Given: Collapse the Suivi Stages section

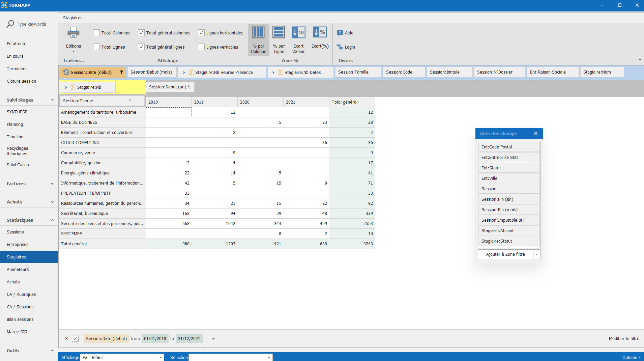Looking at the screenshot, I should pyautogui.click(x=52, y=100).
